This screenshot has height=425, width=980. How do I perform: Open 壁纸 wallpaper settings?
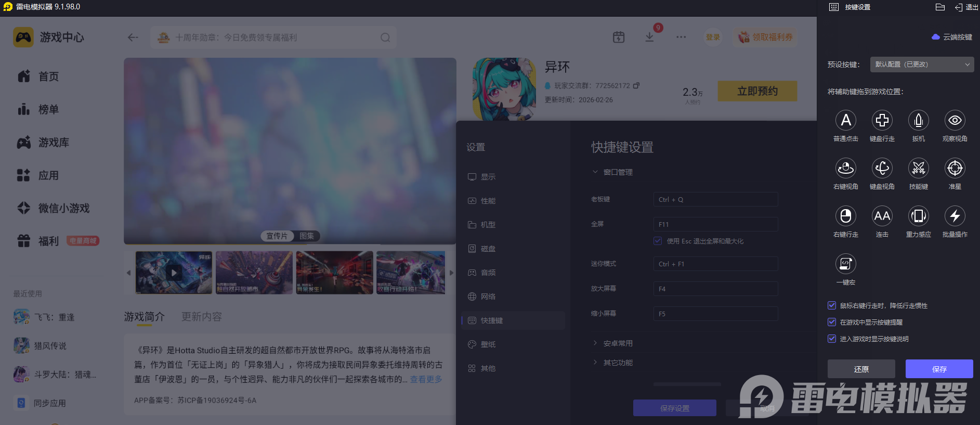(x=513, y=344)
